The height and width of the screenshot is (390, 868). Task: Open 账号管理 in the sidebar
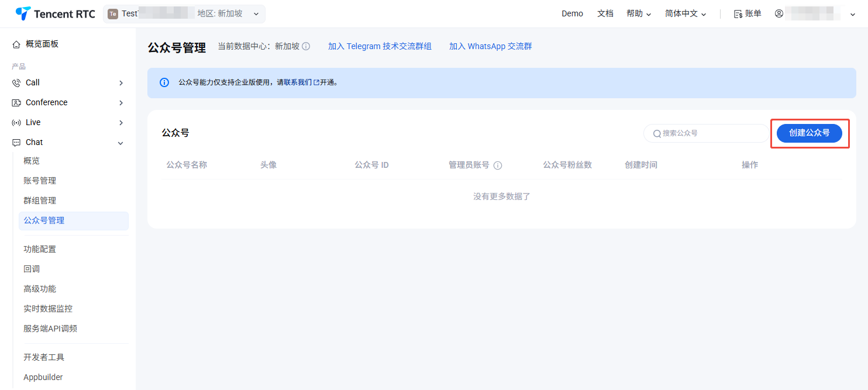tap(40, 181)
